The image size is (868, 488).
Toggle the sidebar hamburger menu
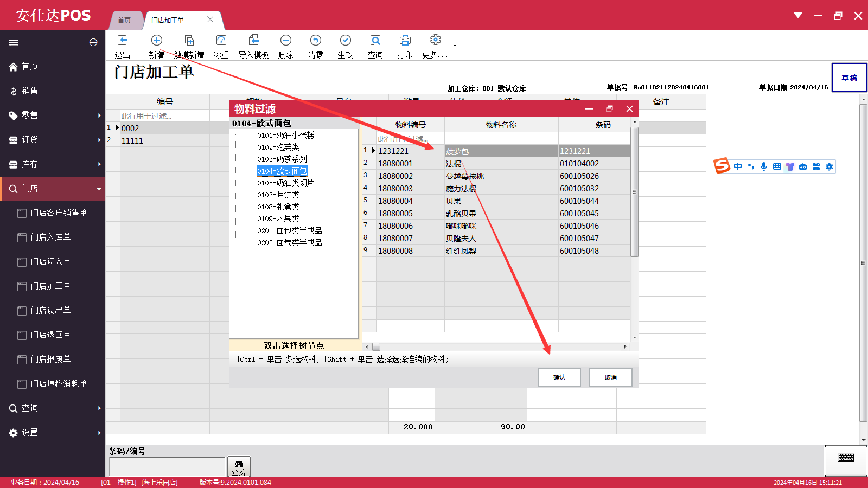[x=14, y=42]
